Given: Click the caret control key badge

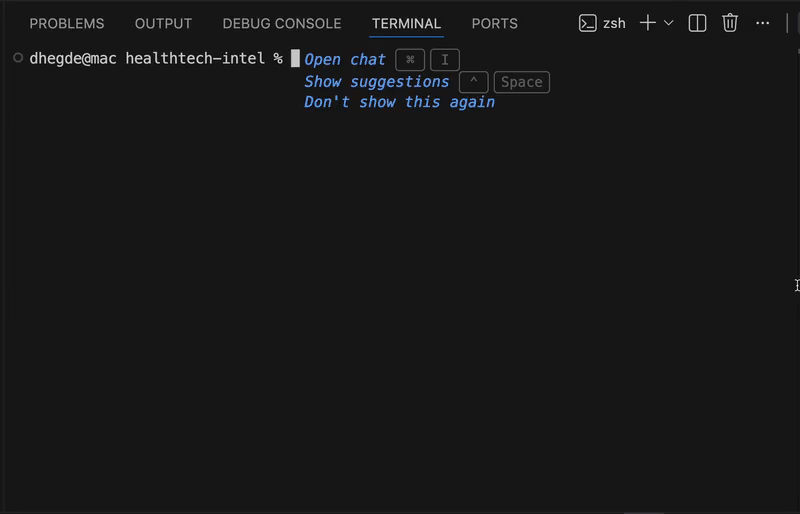Looking at the screenshot, I should [x=473, y=82].
